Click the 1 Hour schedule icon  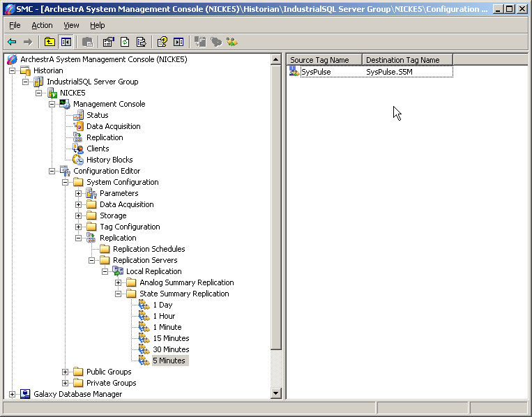point(144,316)
